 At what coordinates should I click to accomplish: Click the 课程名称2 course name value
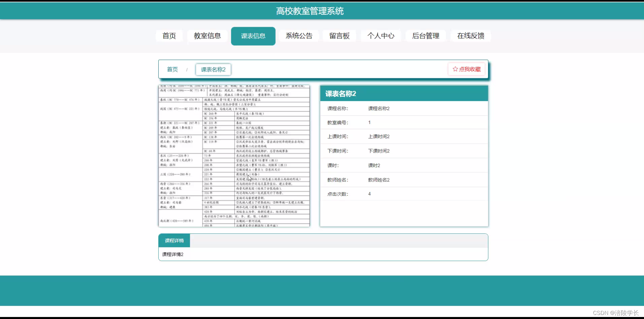tap(379, 108)
